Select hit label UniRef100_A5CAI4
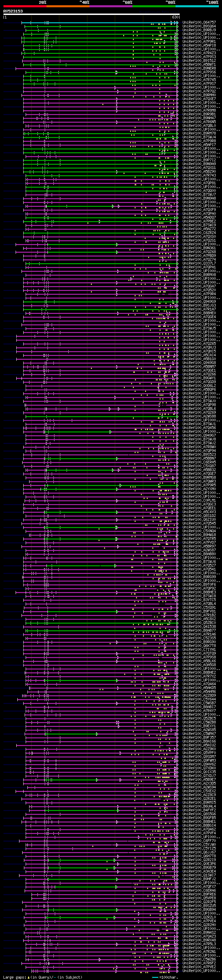 point(199,355)
